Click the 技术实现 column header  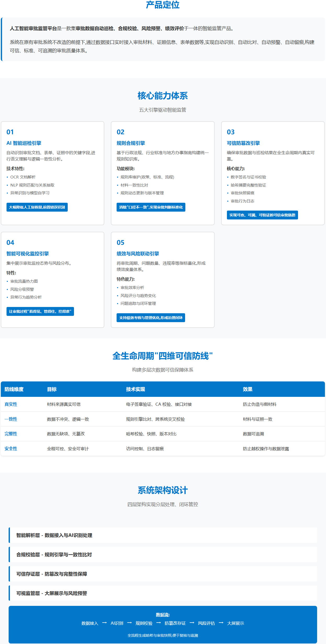(135, 389)
